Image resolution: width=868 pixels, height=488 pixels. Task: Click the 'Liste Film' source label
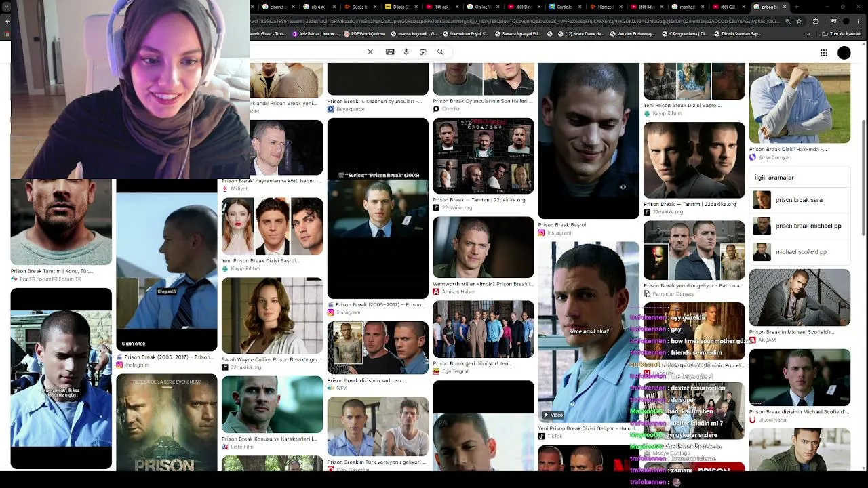(x=242, y=447)
